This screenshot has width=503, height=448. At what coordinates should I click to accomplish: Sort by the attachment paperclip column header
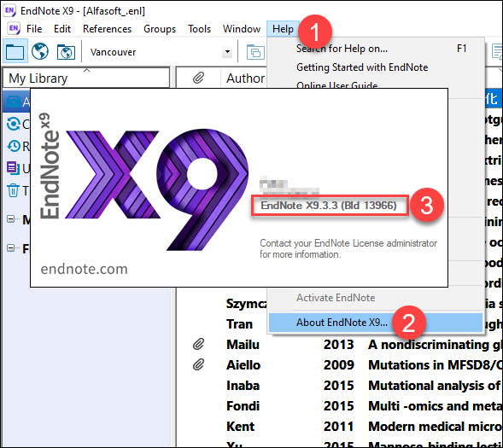point(199,78)
